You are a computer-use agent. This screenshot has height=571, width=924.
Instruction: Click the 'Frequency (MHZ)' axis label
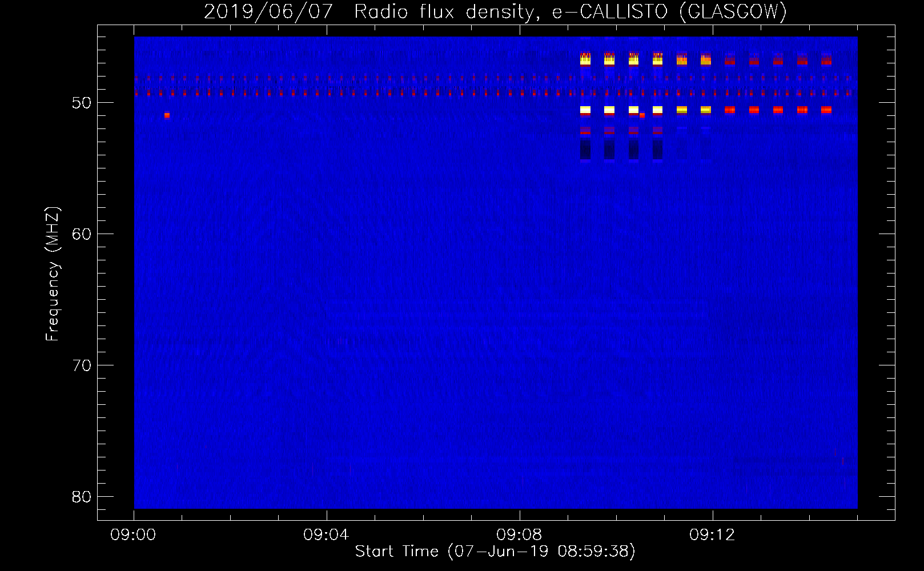53,274
